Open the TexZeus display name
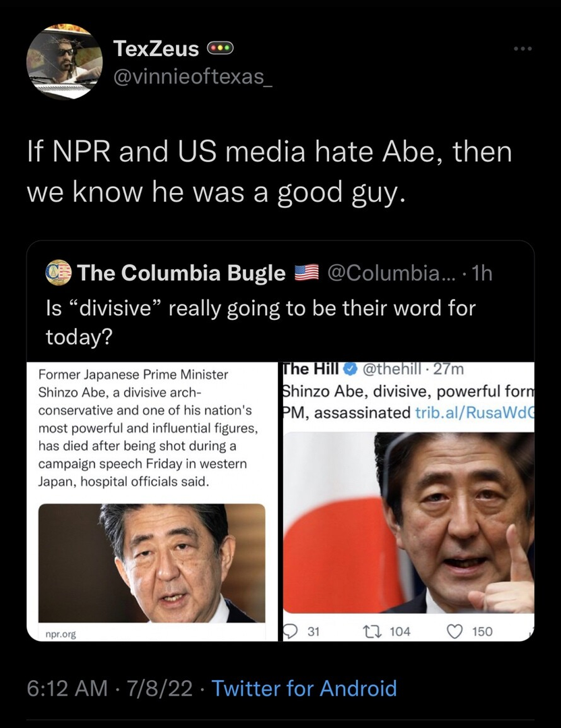The image size is (561, 728). (x=156, y=49)
